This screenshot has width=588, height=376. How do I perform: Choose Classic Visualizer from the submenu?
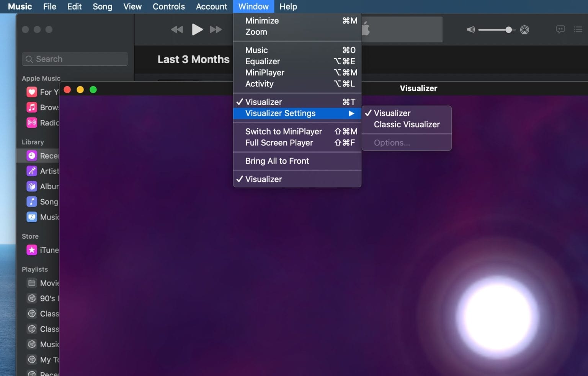(407, 124)
